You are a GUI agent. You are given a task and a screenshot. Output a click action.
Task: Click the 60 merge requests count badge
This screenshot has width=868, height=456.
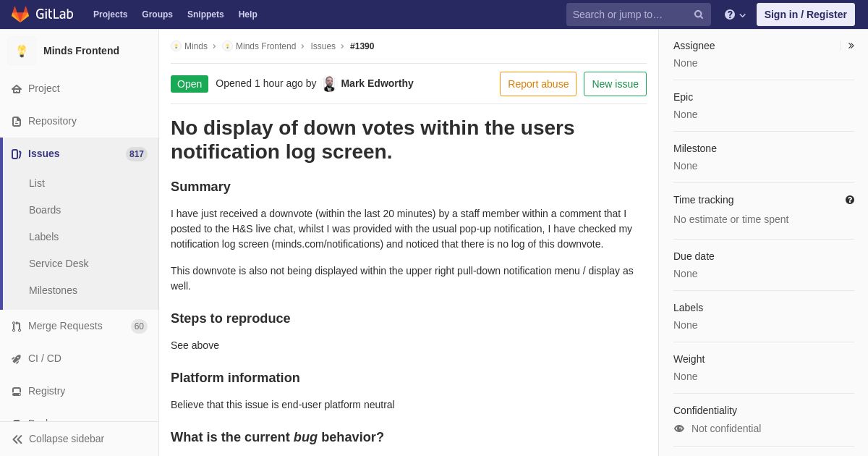click(139, 326)
